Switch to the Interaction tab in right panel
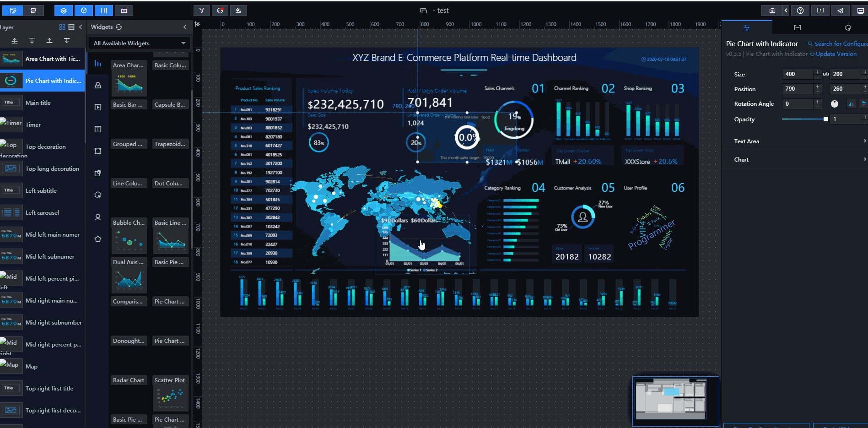The width and height of the screenshot is (868, 428). pyautogui.click(x=848, y=28)
